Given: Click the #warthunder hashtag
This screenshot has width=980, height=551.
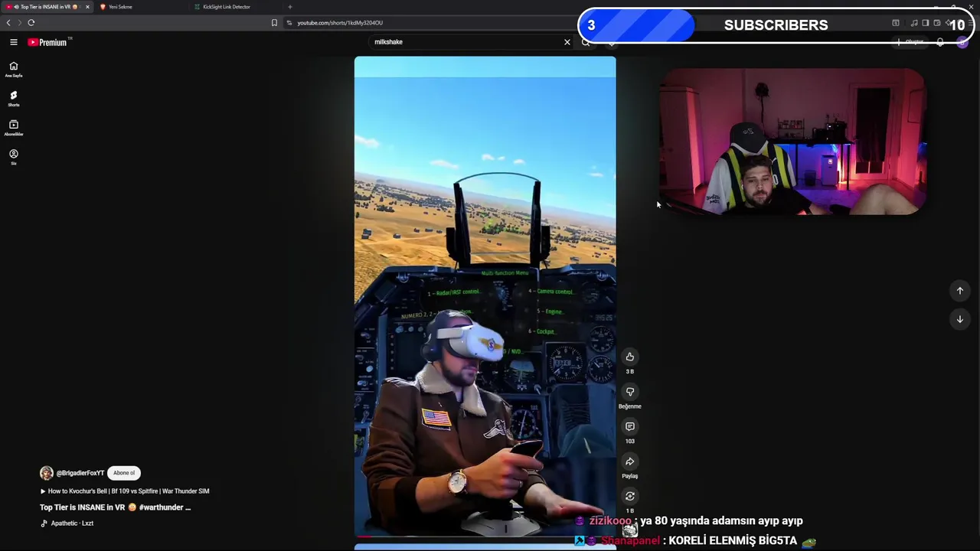Looking at the screenshot, I should (x=161, y=507).
